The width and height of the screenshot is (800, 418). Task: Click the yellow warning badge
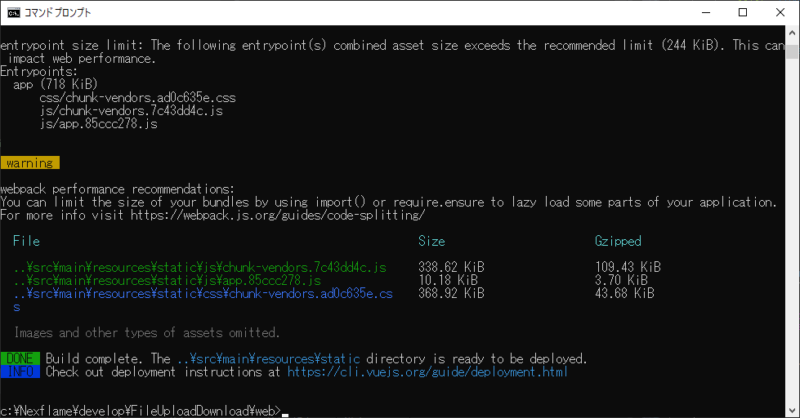click(x=30, y=163)
